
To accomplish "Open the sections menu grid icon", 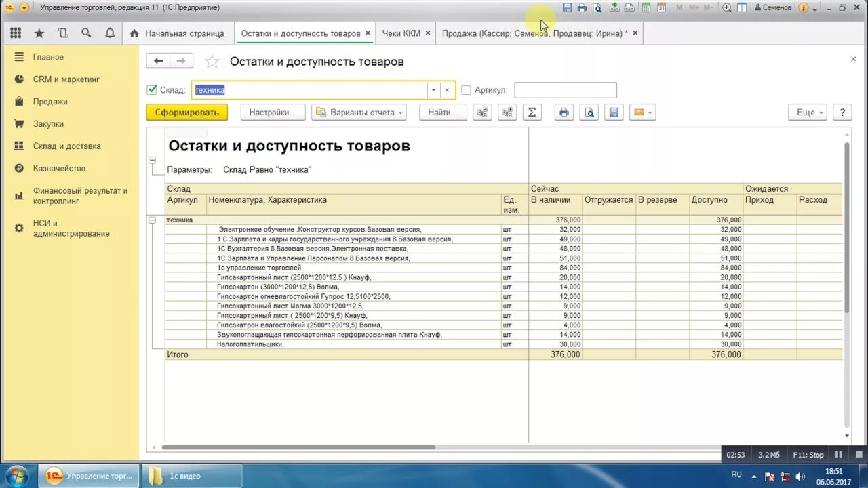I will pyautogui.click(x=16, y=33).
